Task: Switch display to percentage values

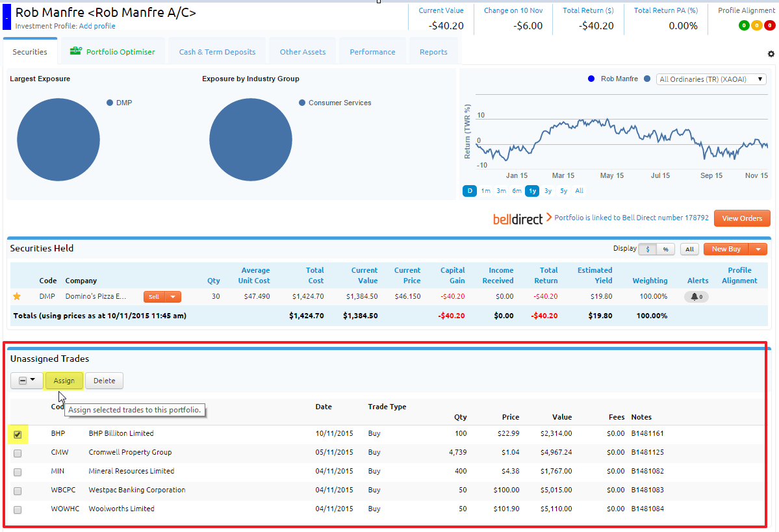Action: click(x=666, y=249)
